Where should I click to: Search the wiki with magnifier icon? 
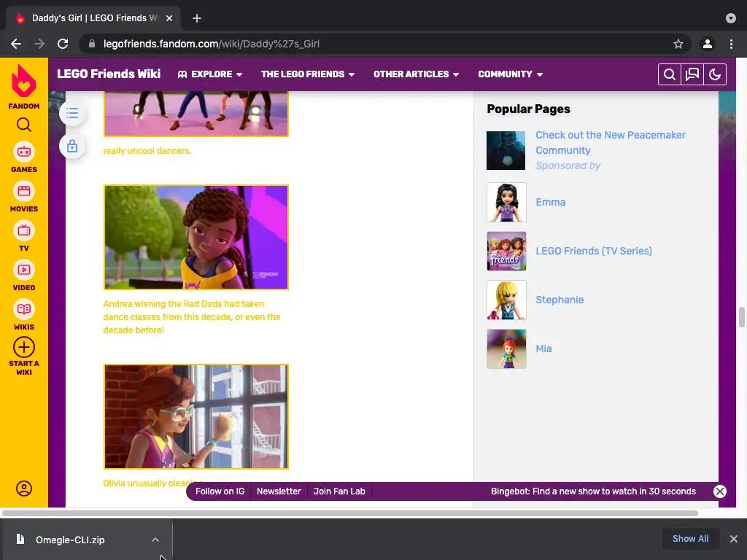670,74
